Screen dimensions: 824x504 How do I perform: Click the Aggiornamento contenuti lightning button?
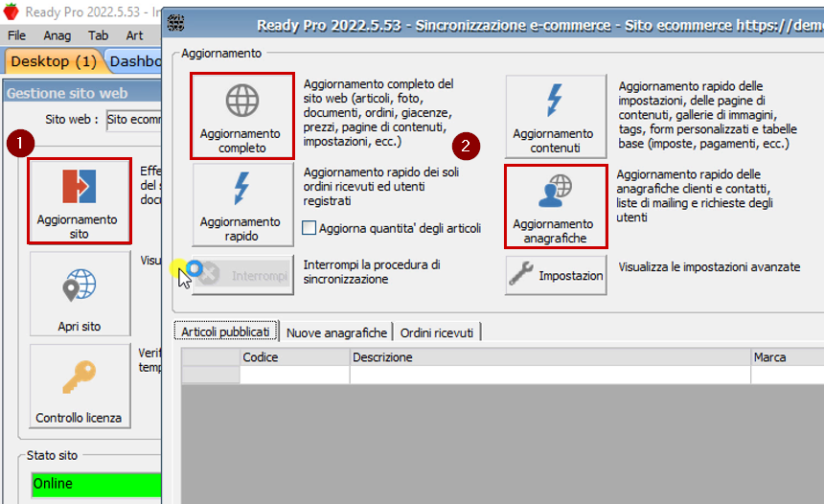pyautogui.click(x=556, y=116)
